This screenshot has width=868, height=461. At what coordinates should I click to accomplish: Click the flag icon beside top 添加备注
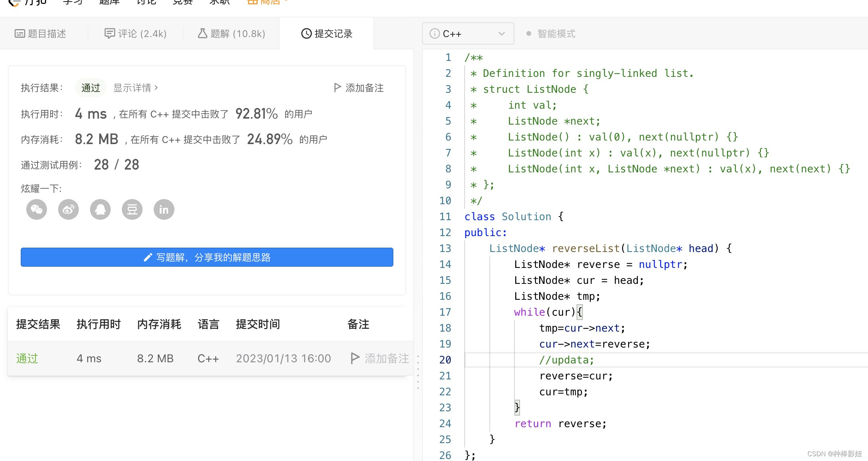coord(337,87)
